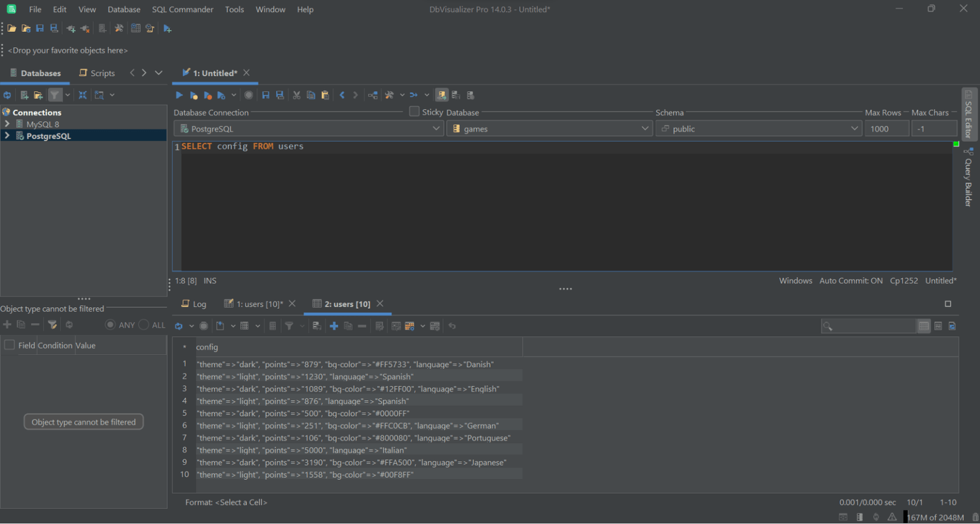Viewport: 980px width, 524px height.
Task: Switch to the Log tab
Action: (194, 304)
